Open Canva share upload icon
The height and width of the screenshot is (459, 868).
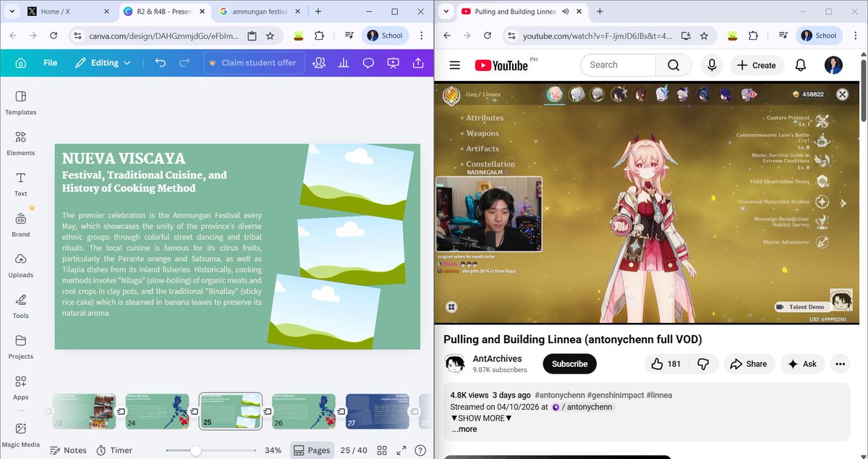(x=418, y=63)
